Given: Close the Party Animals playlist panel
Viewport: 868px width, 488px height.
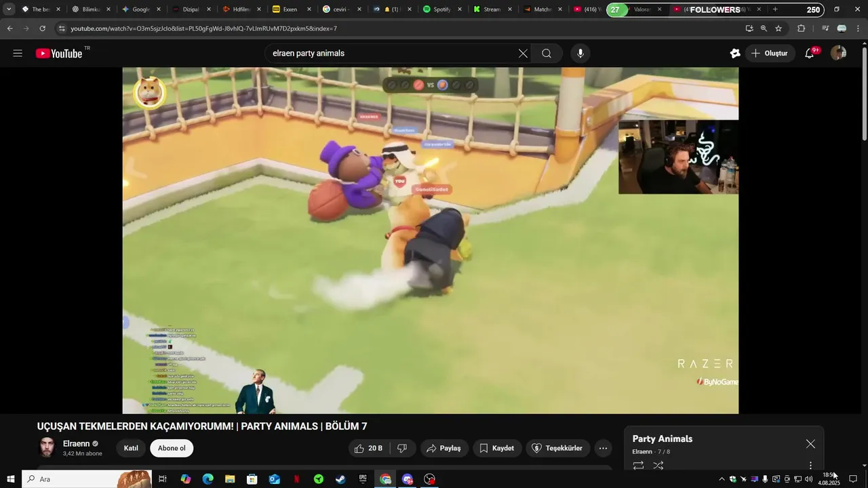Looking at the screenshot, I should [810, 444].
